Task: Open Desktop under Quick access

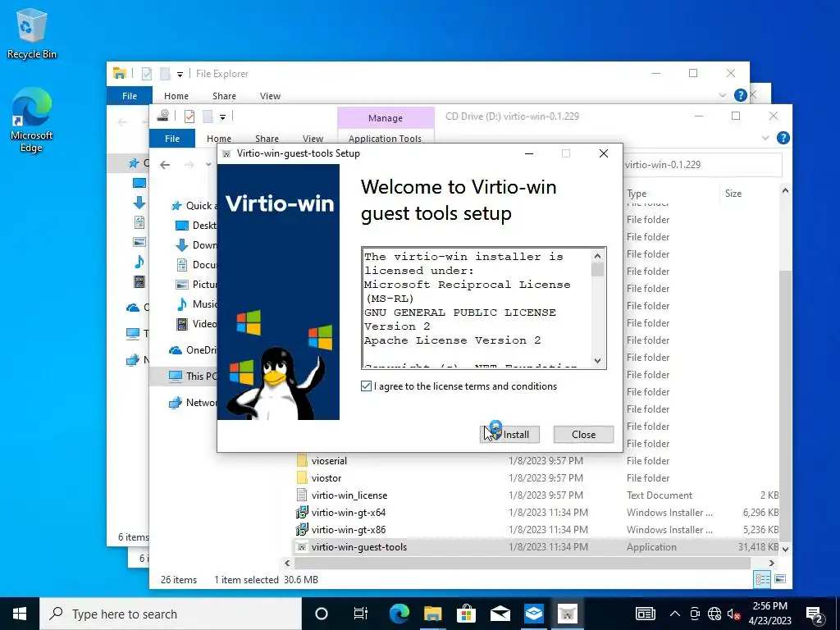Action: coord(197,225)
